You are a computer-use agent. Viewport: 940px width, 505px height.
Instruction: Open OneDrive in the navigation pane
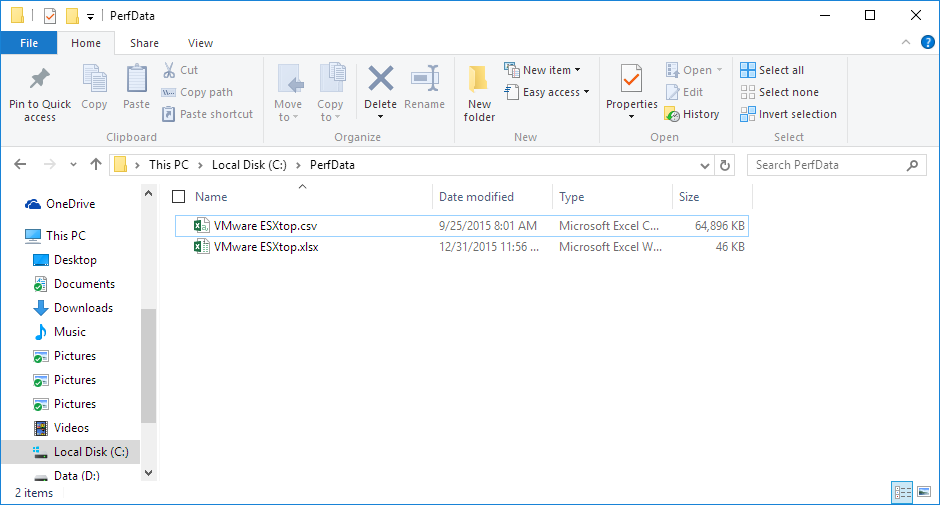pyautogui.click(x=60, y=204)
